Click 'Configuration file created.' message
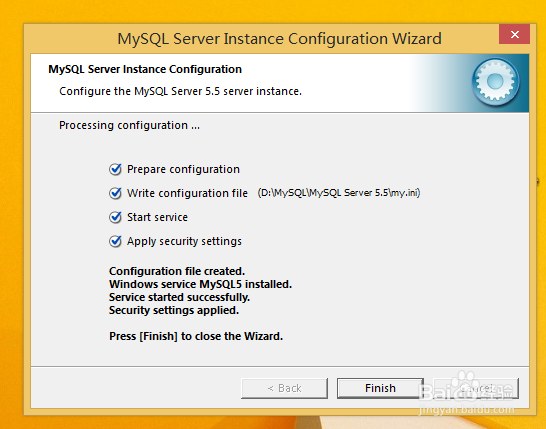The image size is (546, 429). pos(177,271)
